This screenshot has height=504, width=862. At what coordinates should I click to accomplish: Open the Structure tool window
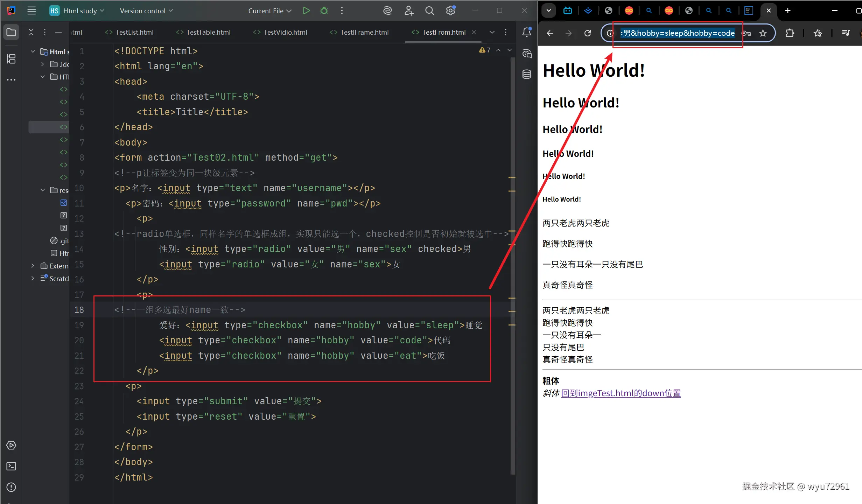click(x=11, y=59)
